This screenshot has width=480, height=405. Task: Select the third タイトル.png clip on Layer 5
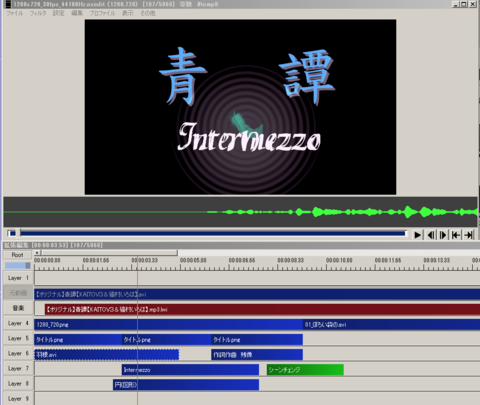point(257,340)
